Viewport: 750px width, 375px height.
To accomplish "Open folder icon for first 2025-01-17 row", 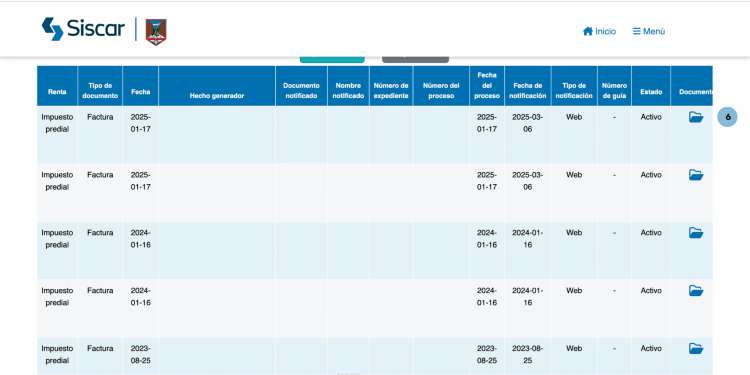I will click(x=696, y=117).
